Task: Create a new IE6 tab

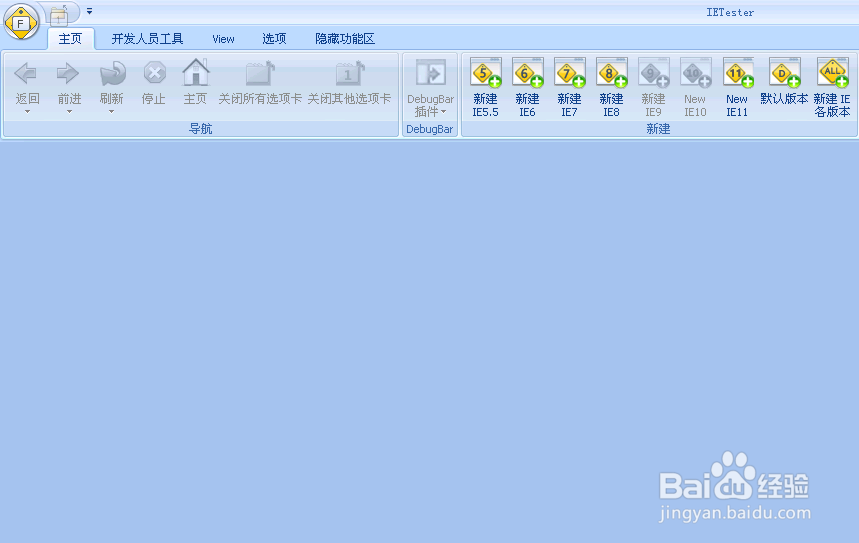Action: (528, 88)
